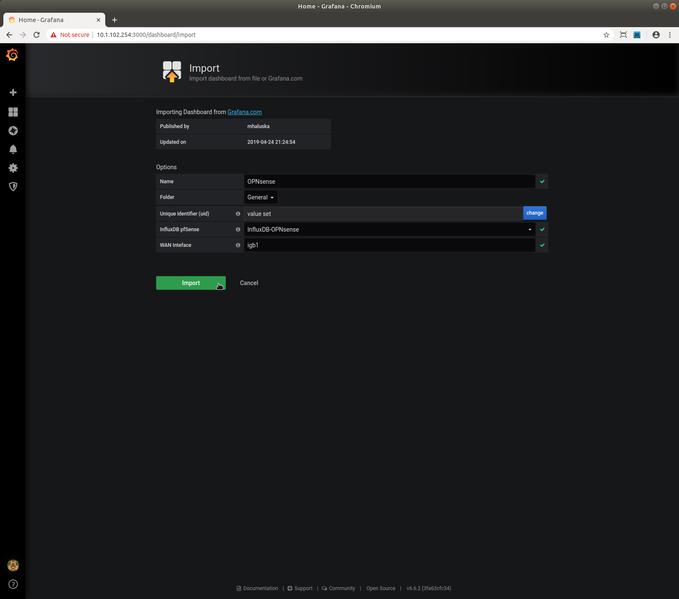Viewport: 679px width, 599px height.
Task: Click the publisher name mhaluska
Action: (x=259, y=126)
